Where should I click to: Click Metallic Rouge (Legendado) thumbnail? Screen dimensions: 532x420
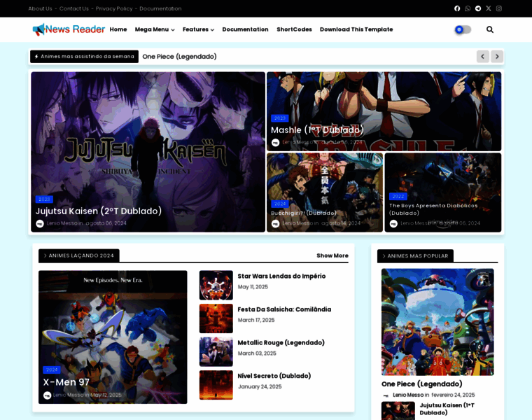(x=216, y=351)
